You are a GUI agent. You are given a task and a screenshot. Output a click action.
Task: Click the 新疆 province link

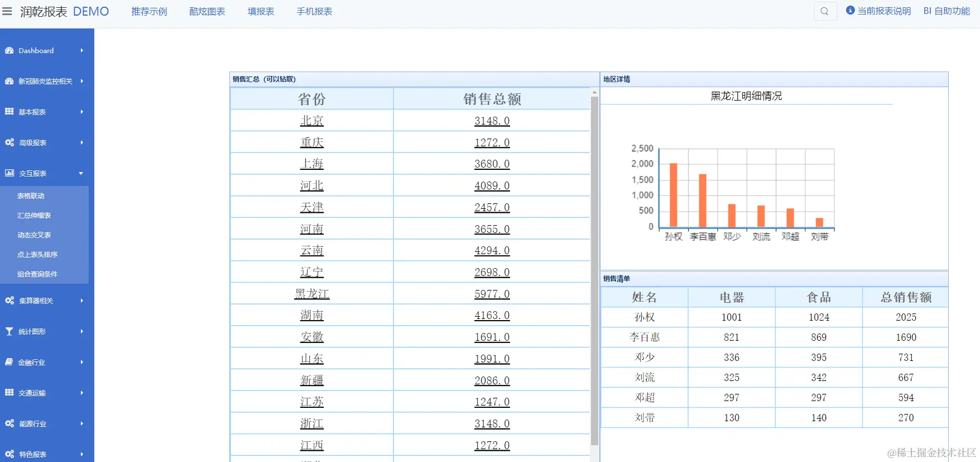pos(311,380)
